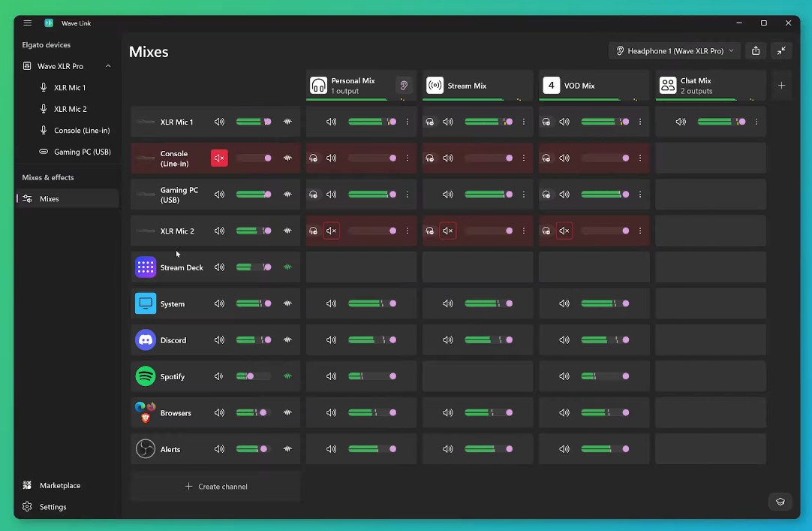Viewport: 812px width, 531px height.
Task: Click the Discord channel icon
Action: 146,339
